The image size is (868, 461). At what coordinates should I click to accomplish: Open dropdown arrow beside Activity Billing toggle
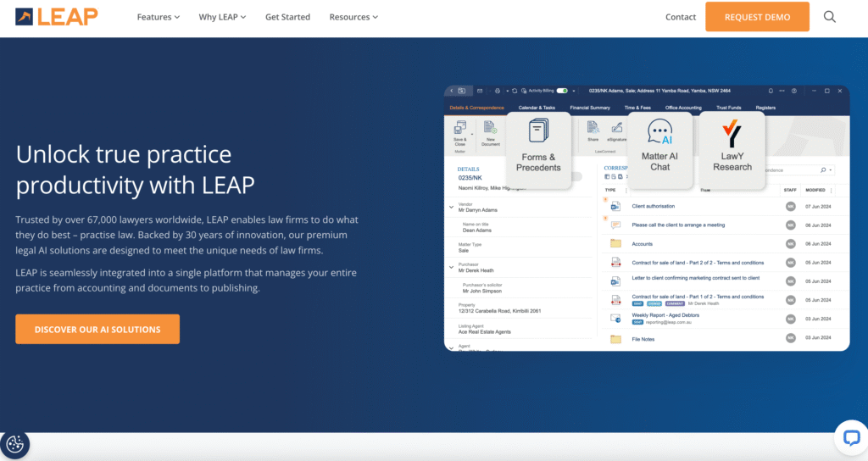pyautogui.click(x=574, y=91)
